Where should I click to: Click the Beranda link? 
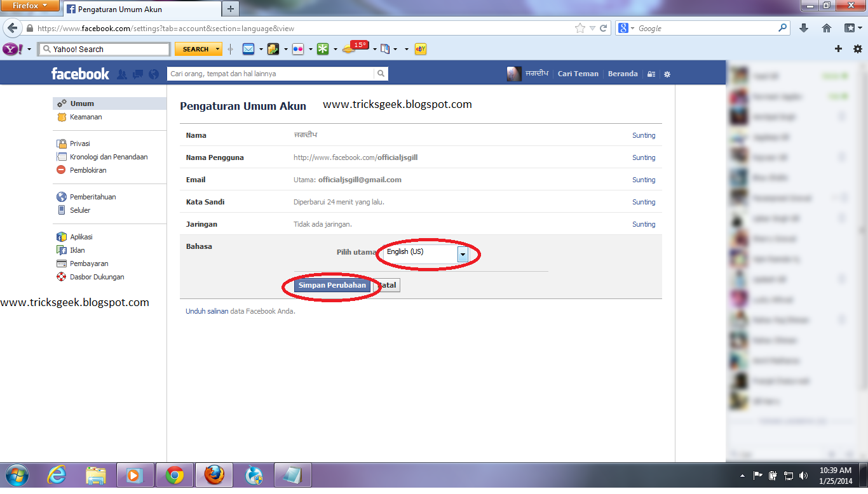pos(623,74)
